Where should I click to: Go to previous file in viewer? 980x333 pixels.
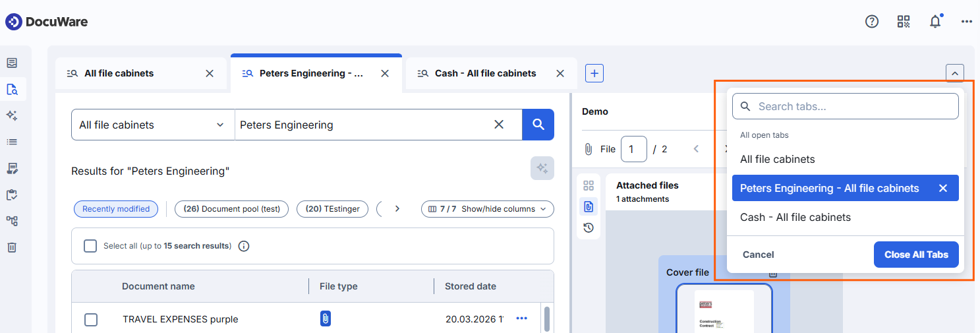click(696, 149)
